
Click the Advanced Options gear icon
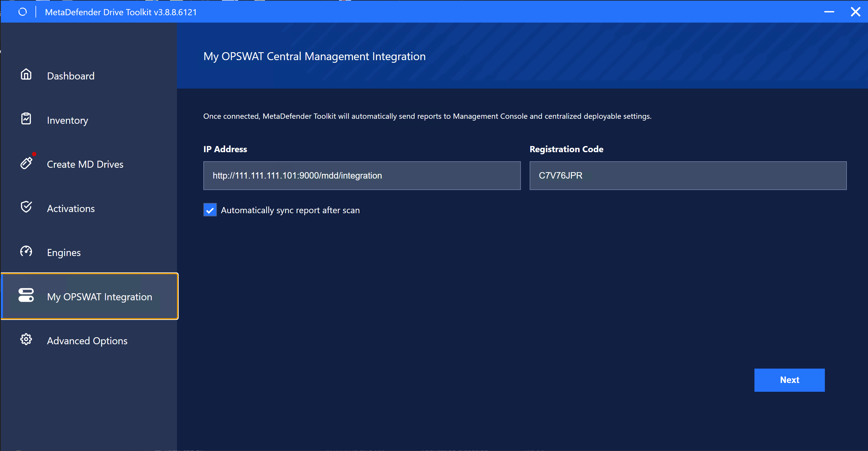tap(26, 340)
